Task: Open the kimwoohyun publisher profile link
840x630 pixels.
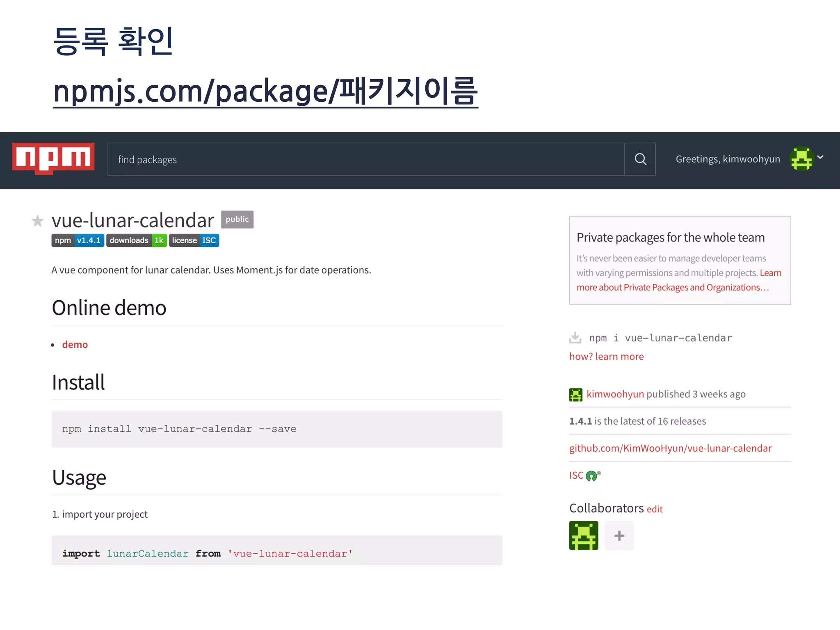Action: [x=615, y=394]
